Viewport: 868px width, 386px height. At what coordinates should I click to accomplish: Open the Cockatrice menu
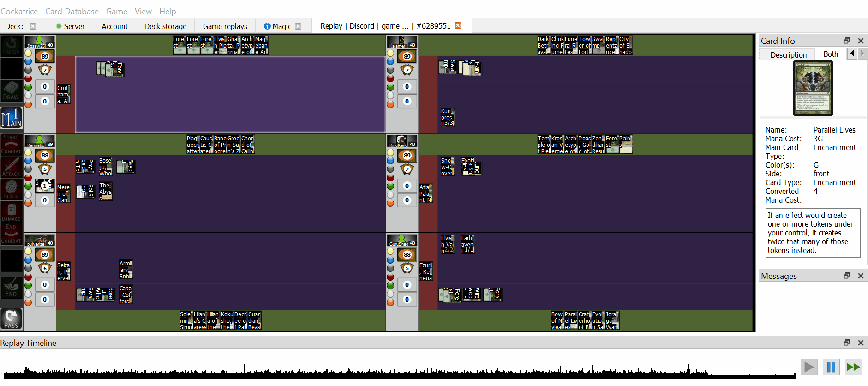click(19, 12)
